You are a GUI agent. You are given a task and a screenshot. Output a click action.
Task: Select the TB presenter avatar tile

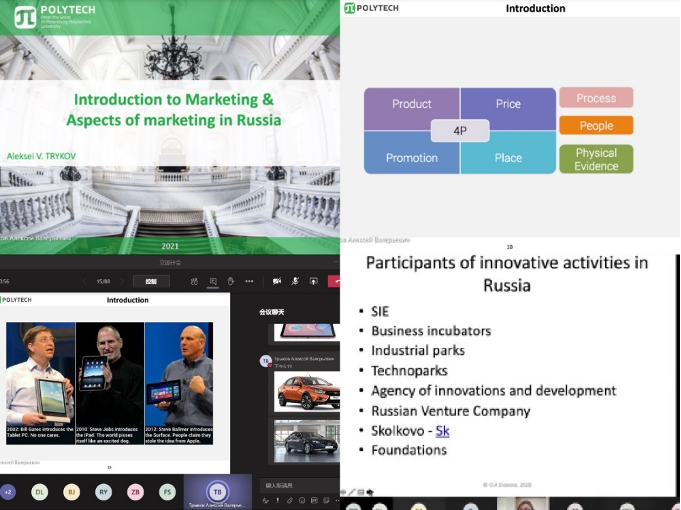(x=218, y=492)
